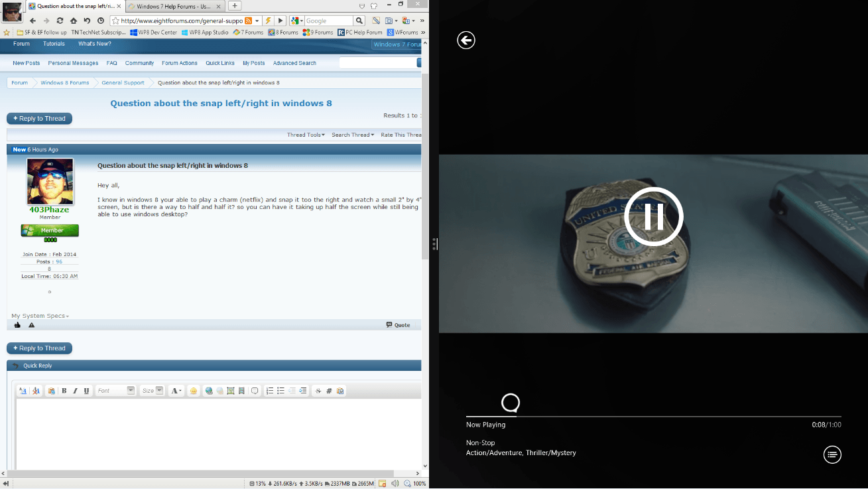Open What's New? in forum navbar
Screen dimensions: 868x489
point(95,44)
